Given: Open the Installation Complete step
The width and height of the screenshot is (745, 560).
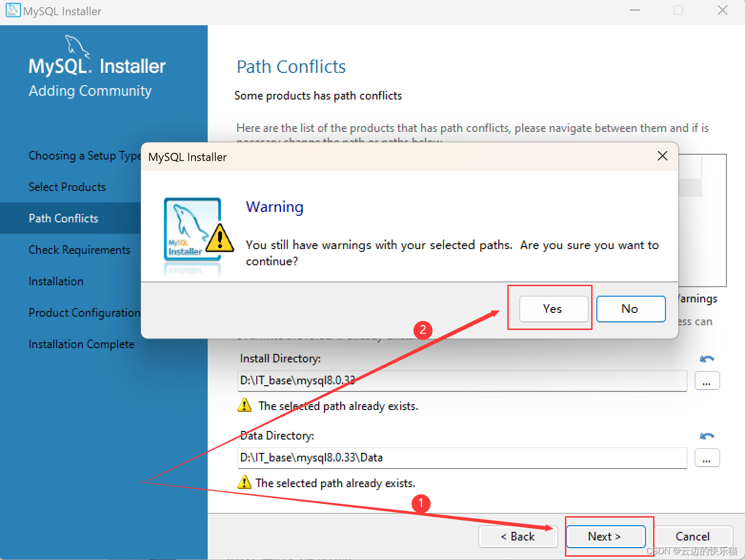Looking at the screenshot, I should [x=81, y=344].
